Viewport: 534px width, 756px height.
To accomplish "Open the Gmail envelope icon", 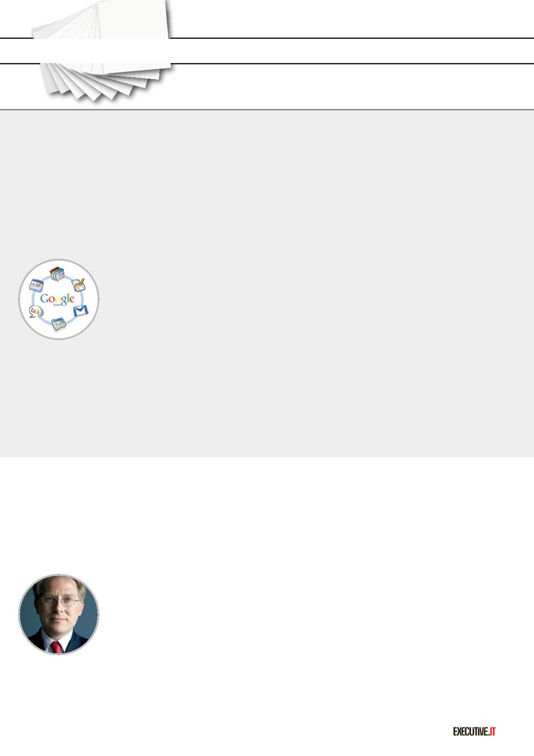I will click(x=81, y=310).
